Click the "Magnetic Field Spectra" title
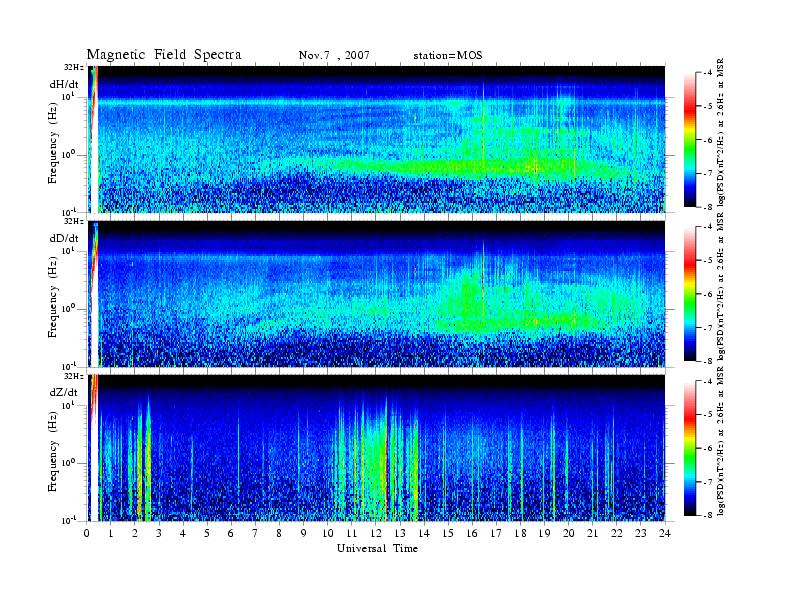Image resolution: width=792 pixels, height=612 pixels. pos(164,55)
